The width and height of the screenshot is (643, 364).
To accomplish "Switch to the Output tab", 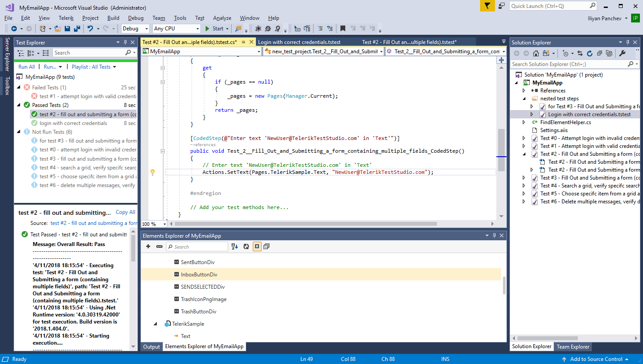I will tap(152, 347).
